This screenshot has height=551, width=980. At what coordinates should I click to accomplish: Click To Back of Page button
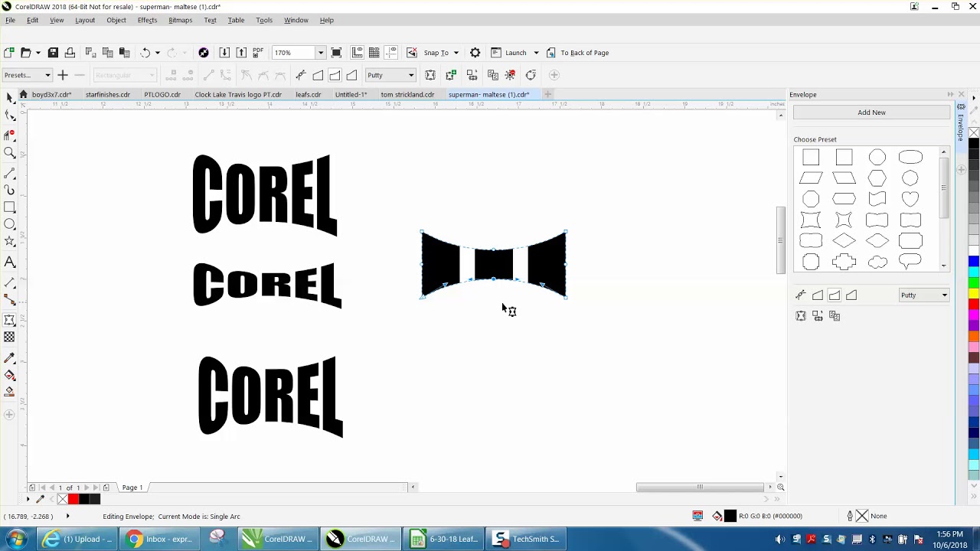point(577,53)
